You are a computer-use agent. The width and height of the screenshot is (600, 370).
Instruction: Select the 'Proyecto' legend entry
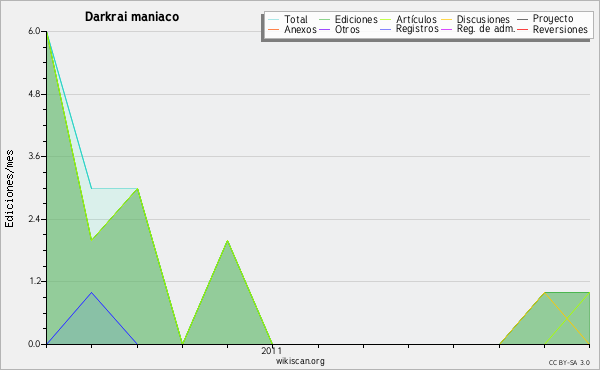tap(553, 19)
